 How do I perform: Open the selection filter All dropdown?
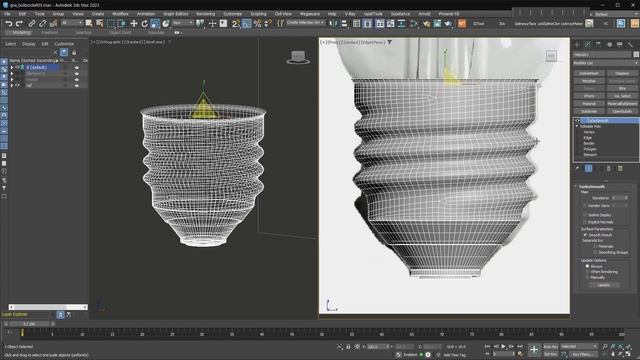pyautogui.click(x=71, y=23)
